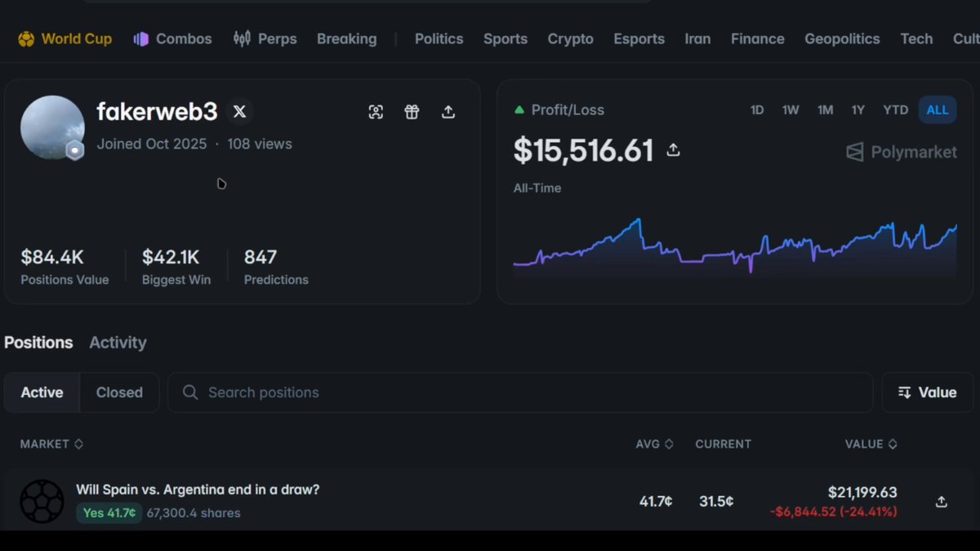This screenshot has height=551, width=980.
Task: Click the fakerweb3 profile avatar
Action: (x=52, y=127)
